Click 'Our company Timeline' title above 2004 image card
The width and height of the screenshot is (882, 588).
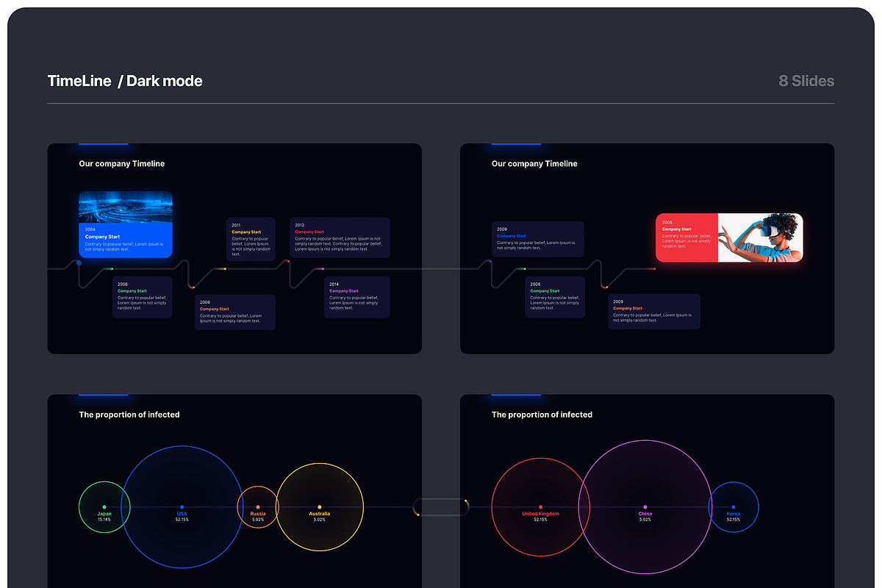(x=122, y=164)
